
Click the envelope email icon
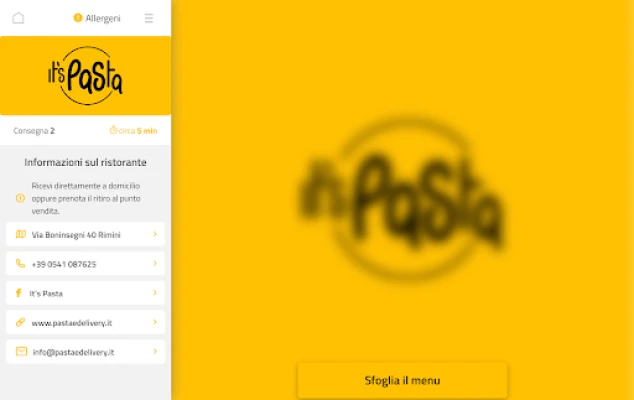pyautogui.click(x=21, y=351)
